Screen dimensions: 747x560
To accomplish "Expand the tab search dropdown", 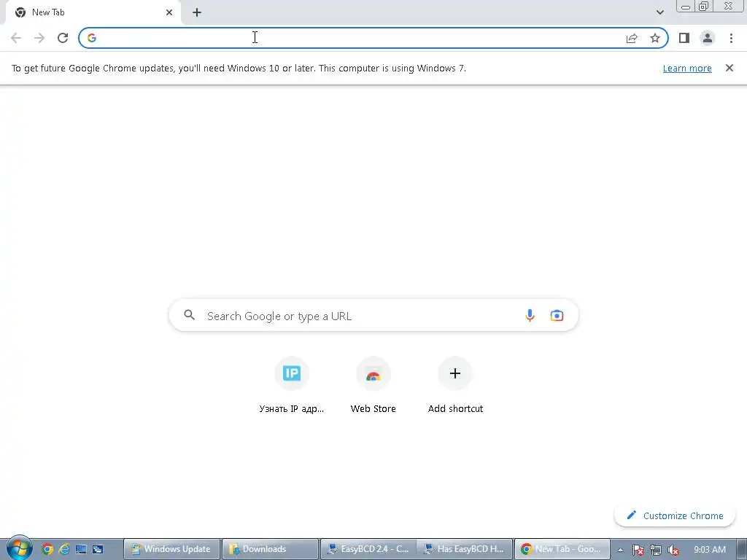I will pos(659,12).
